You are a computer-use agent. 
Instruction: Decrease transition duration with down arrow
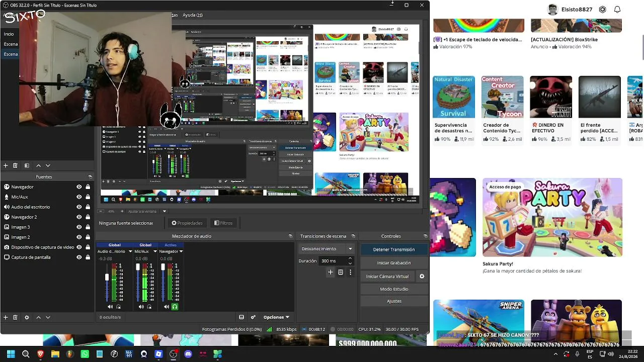coord(350,263)
